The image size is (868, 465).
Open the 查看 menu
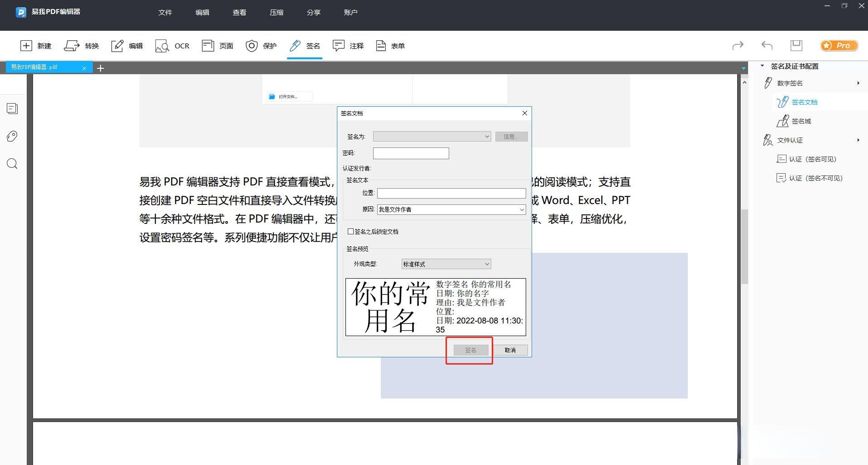tap(240, 12)
